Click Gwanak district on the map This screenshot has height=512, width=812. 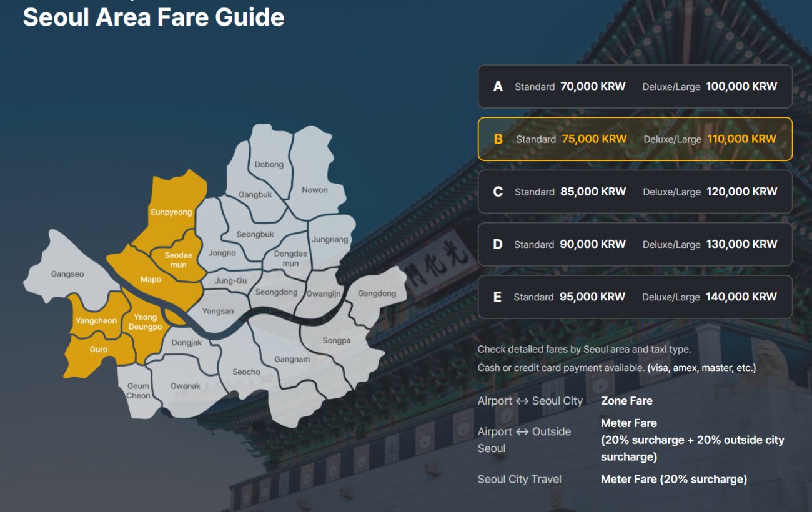click(186, 386)
